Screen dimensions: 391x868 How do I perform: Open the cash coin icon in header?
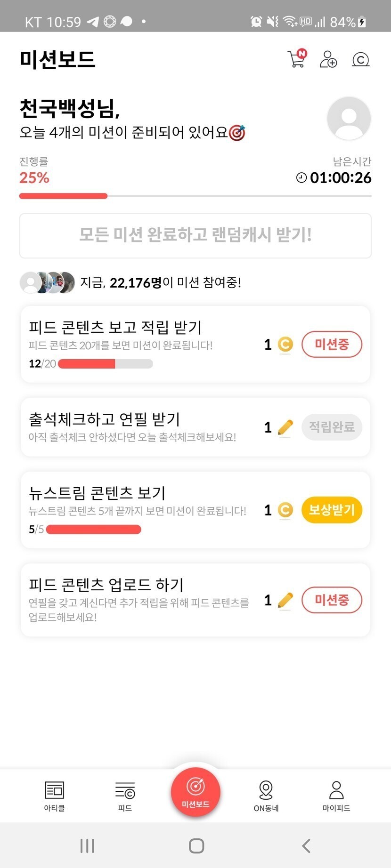360,60
